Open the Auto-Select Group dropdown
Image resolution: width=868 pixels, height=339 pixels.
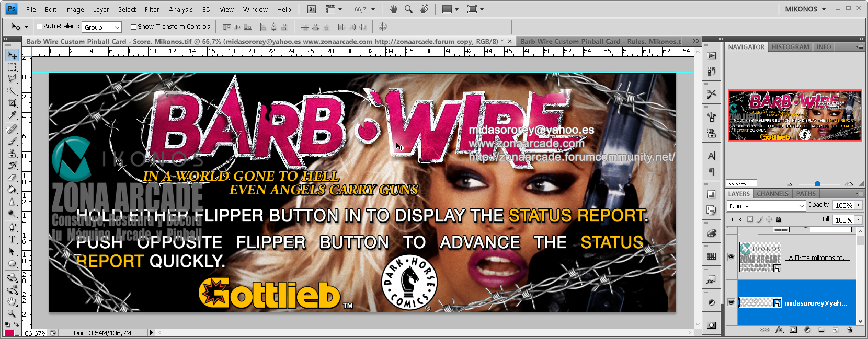[101, 27]
